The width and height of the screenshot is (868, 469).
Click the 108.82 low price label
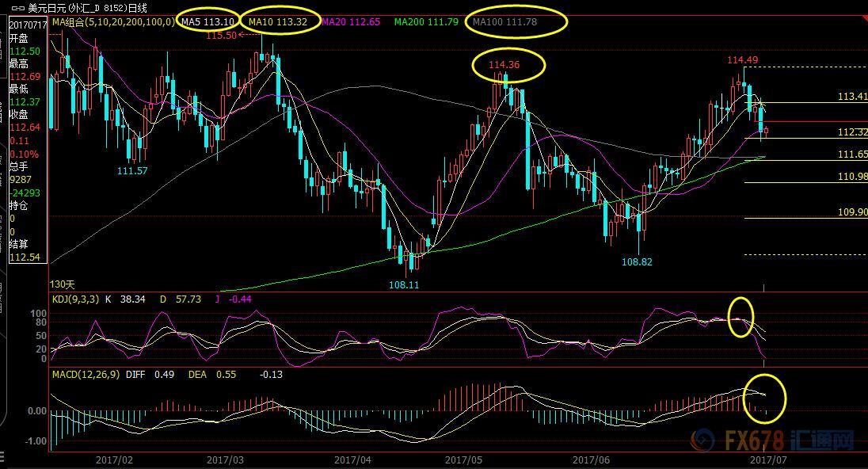coord(637,261)
